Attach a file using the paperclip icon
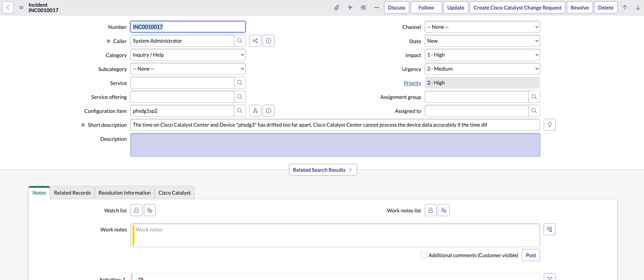The image size is (644, 280). 337,7
